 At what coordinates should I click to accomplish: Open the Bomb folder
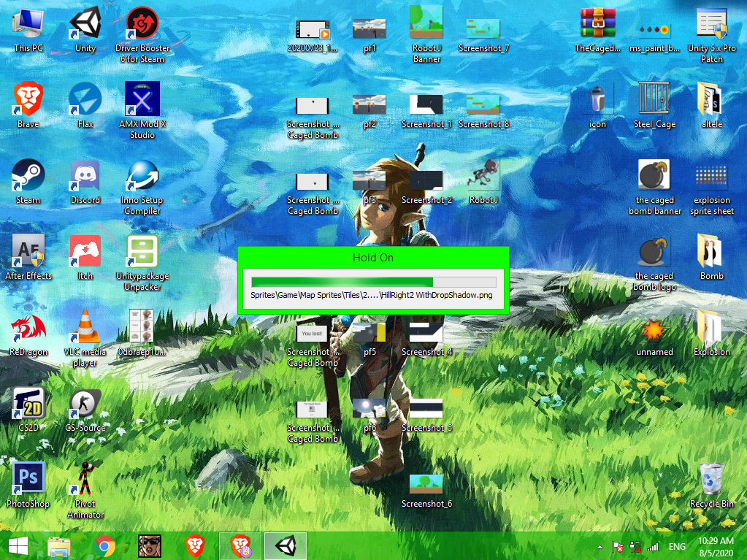click(712, 257)
